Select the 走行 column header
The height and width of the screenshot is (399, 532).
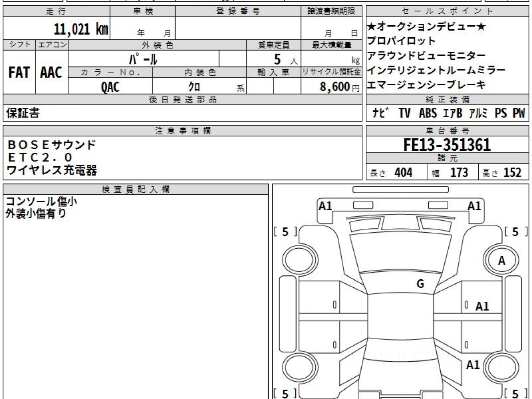pos(56,12)
